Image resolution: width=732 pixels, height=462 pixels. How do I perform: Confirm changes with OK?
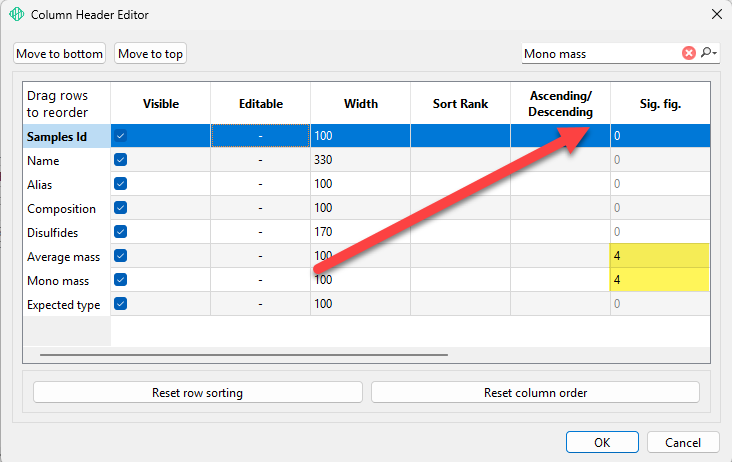point(602,442)
